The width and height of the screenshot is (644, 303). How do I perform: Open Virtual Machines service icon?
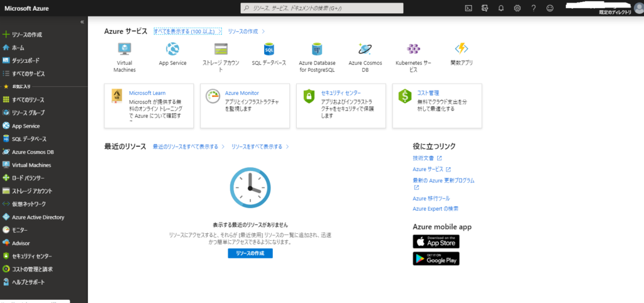pyautogui.click(x=125, y=49)
